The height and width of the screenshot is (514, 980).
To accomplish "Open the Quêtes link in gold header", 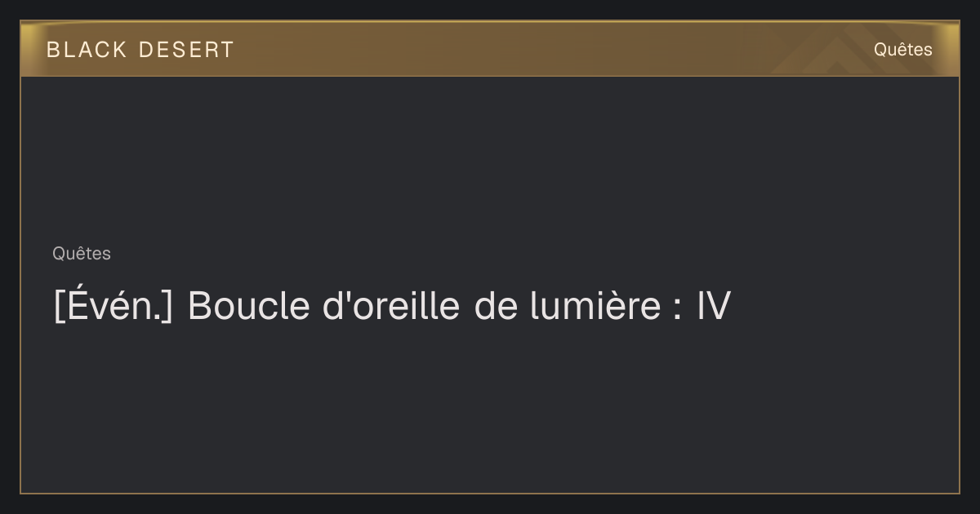I will 902,49.
